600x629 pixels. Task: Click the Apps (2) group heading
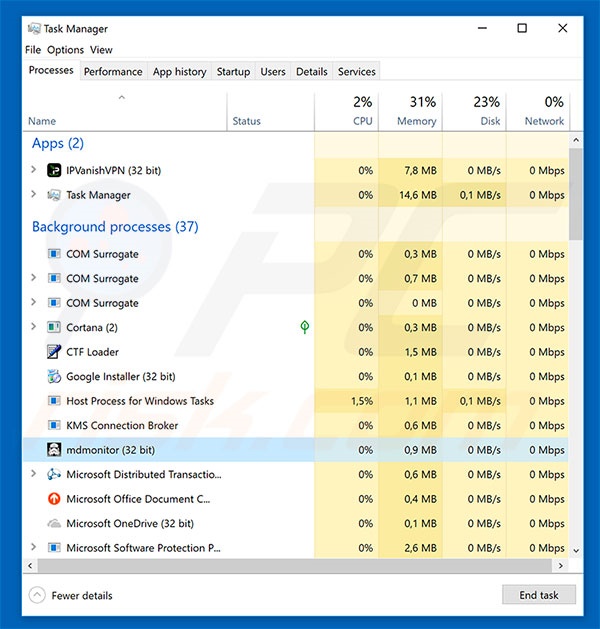(58, 143)
